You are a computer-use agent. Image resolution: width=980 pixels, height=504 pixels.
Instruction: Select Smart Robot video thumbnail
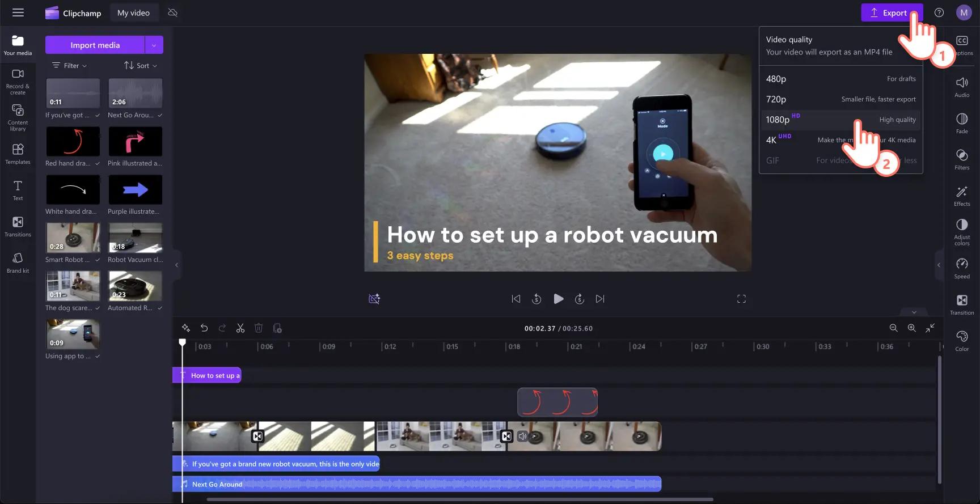[x=73, y=238]
